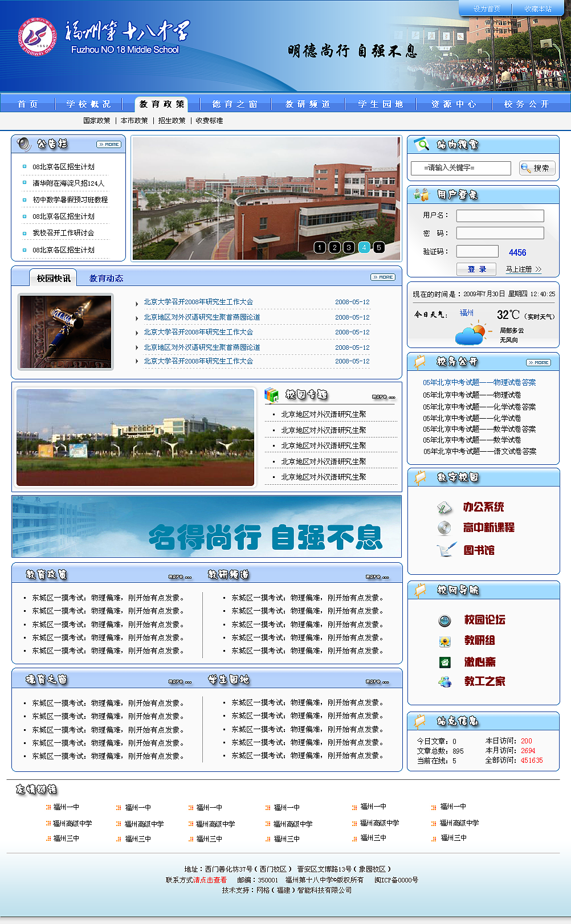Click the 激心斋 green icon
Viewport: 571px width, 924px height.
tap(445, 662)
